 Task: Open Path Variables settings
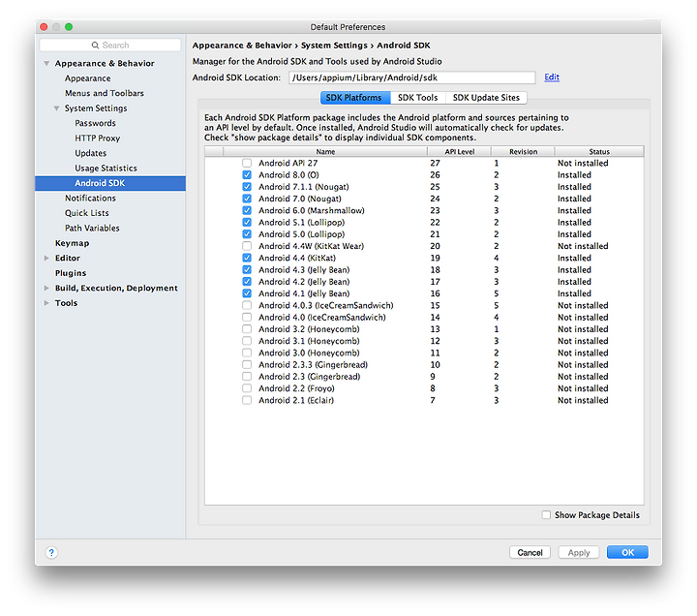(x=92, y=228)
